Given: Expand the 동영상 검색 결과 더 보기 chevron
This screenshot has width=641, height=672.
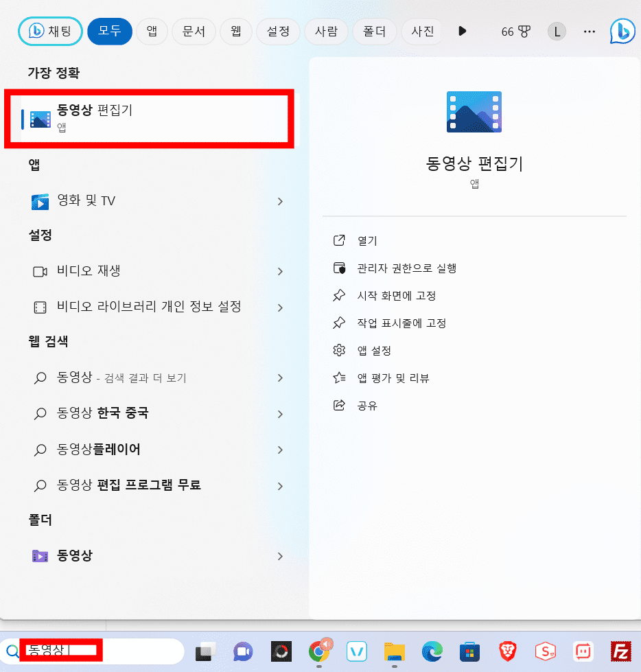Looking at the screenshot, I should point(280,378).
